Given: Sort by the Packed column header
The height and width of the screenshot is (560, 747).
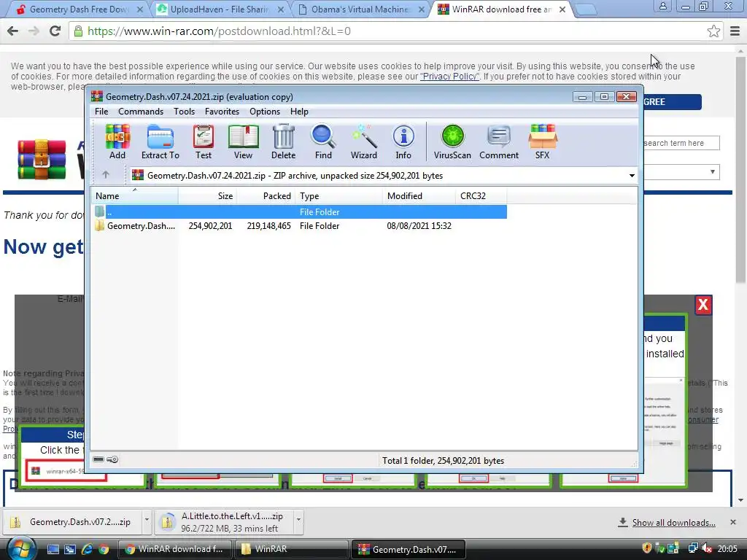Looking at the screenshot, I should pos(266,195).
